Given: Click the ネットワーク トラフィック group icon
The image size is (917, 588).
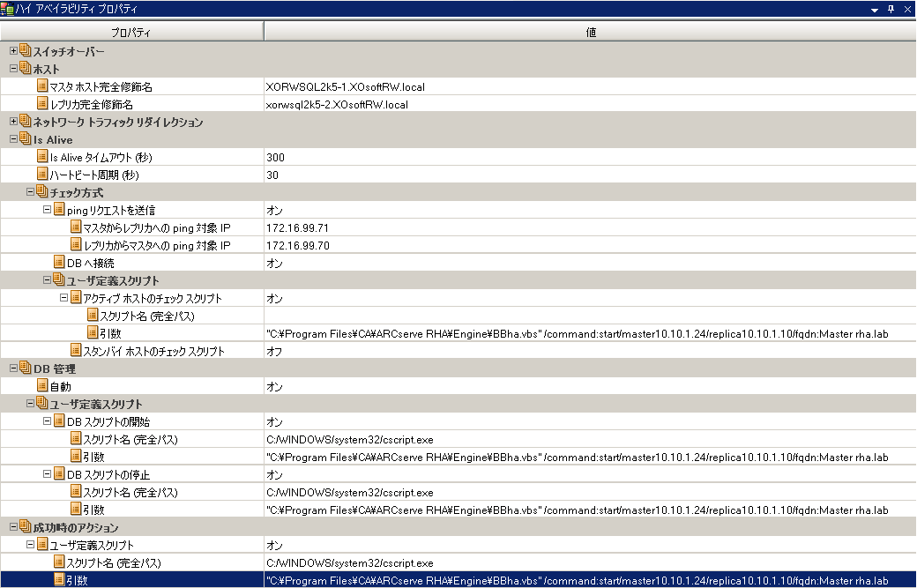Looking at the screenshot, I should click(x=26, y=121).
